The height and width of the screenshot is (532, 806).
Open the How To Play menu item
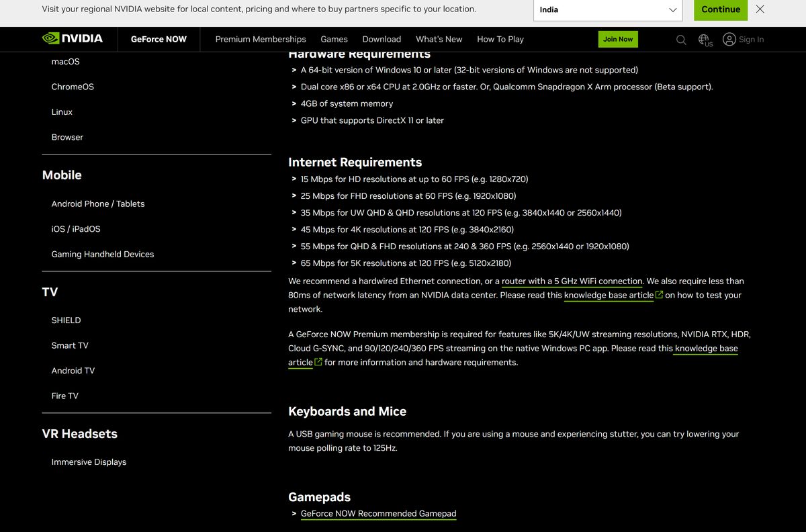[500, 39]
